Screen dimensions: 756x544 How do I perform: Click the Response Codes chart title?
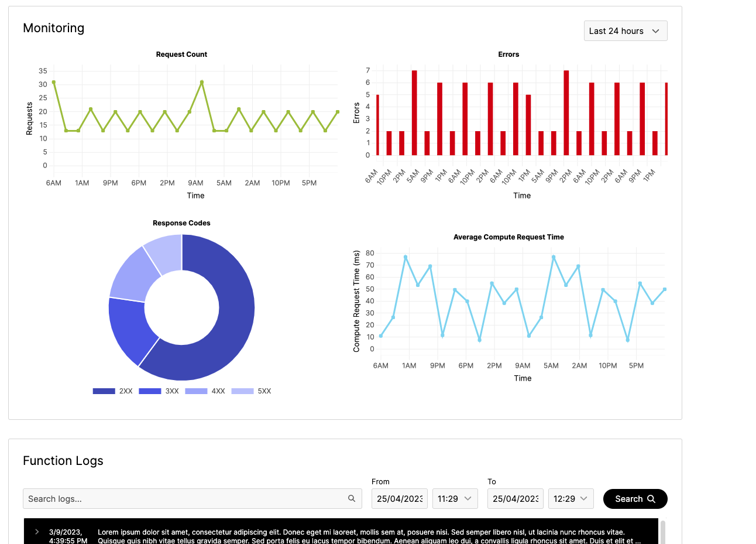pyautogui.click(x=181, y=223)
